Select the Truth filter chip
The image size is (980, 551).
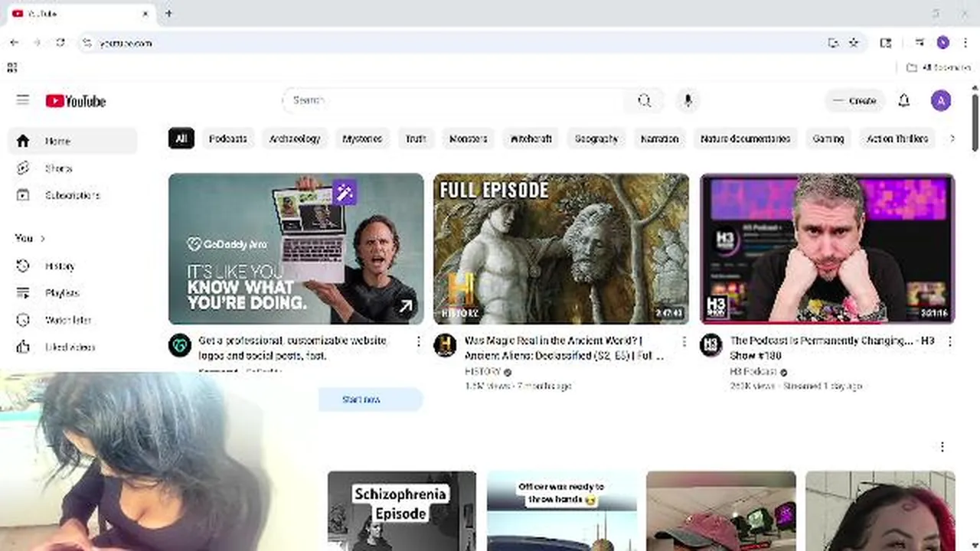tap(416, 139)
